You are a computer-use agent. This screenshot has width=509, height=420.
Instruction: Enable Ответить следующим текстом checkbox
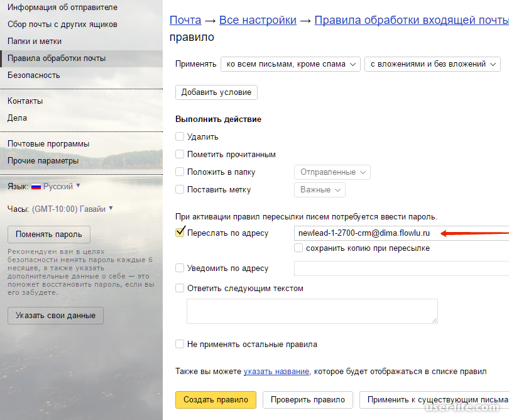[180, 288]
